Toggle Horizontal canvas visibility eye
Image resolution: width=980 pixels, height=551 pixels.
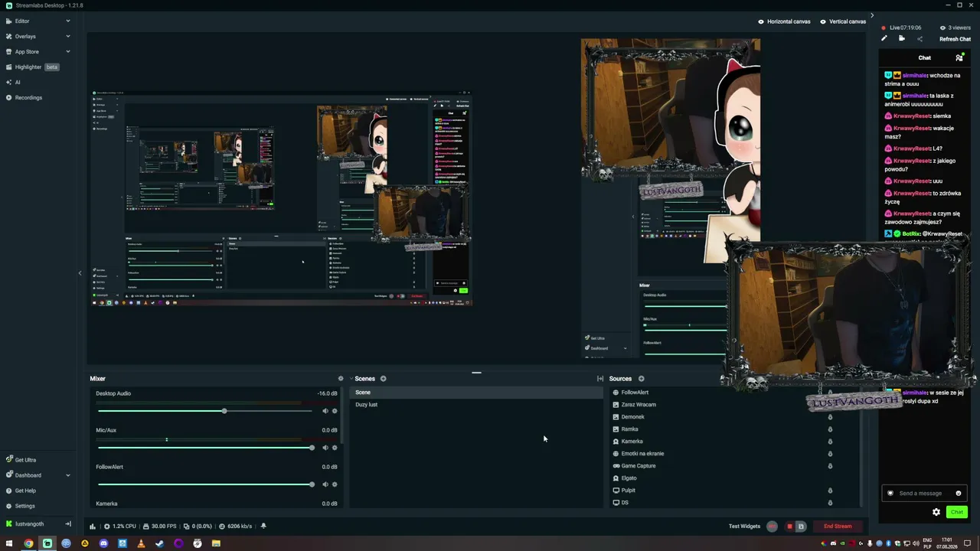click(761, 21)
